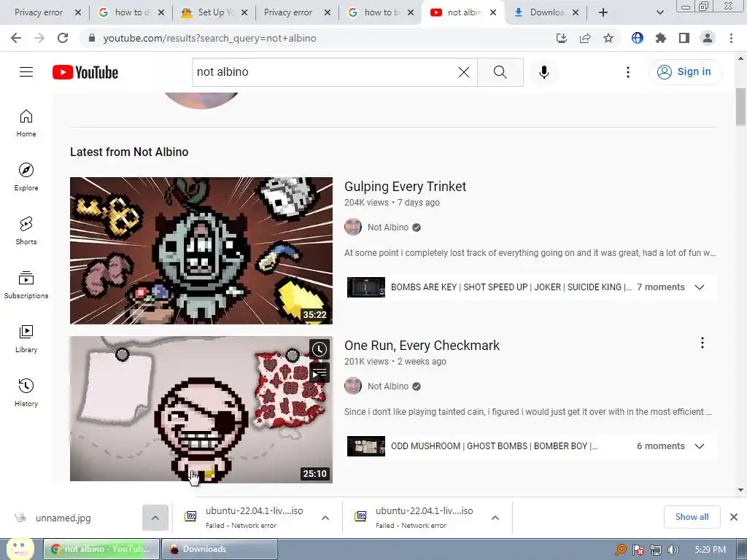Click the Gulping Every Trinket thumbnail

click(x=201, y=251)
